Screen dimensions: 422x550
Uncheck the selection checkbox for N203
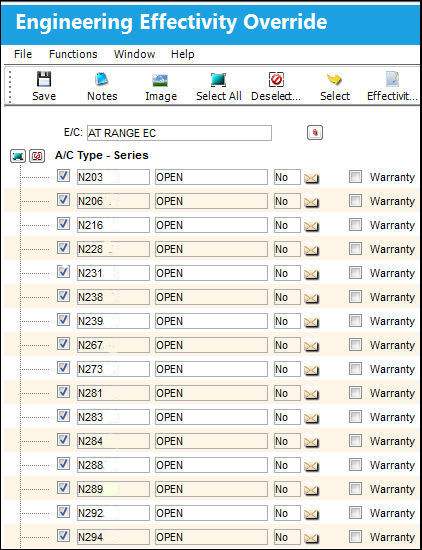point(63,176)
